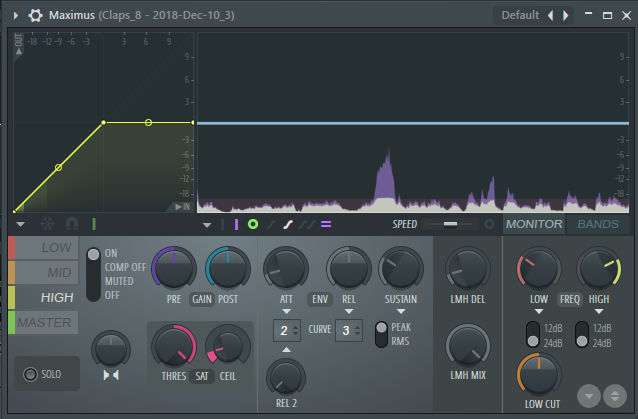Click the HIGH frequency knob
This screenshot has width=638, height=419.
coord(599,268)
